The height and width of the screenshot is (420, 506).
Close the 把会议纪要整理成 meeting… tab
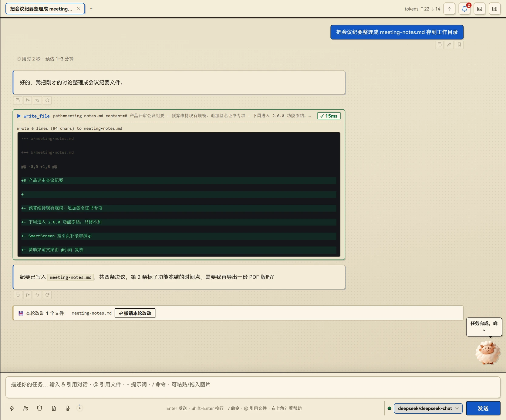pyautogui.click(x=79, y=9)
